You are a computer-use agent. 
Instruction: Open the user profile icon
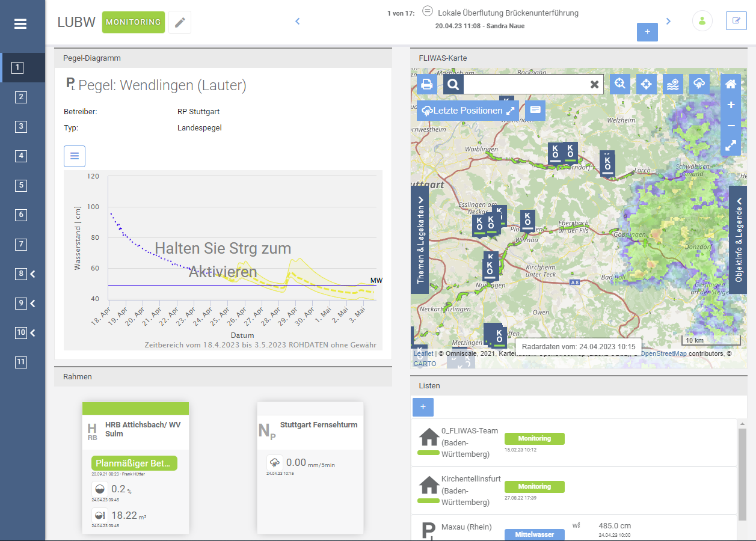(702, 21)
